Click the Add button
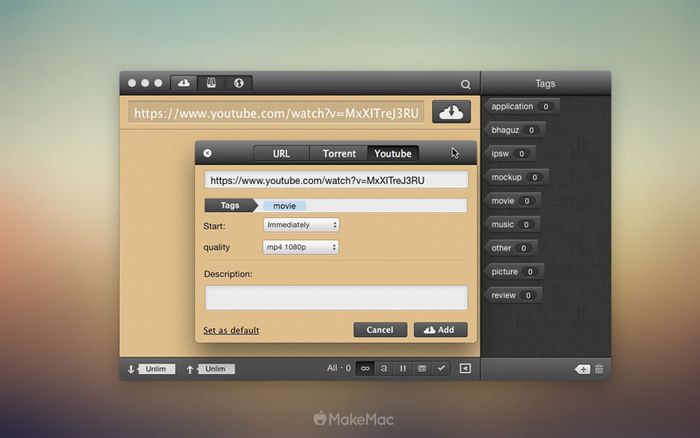The image size is (700, 438). [441, 330]
